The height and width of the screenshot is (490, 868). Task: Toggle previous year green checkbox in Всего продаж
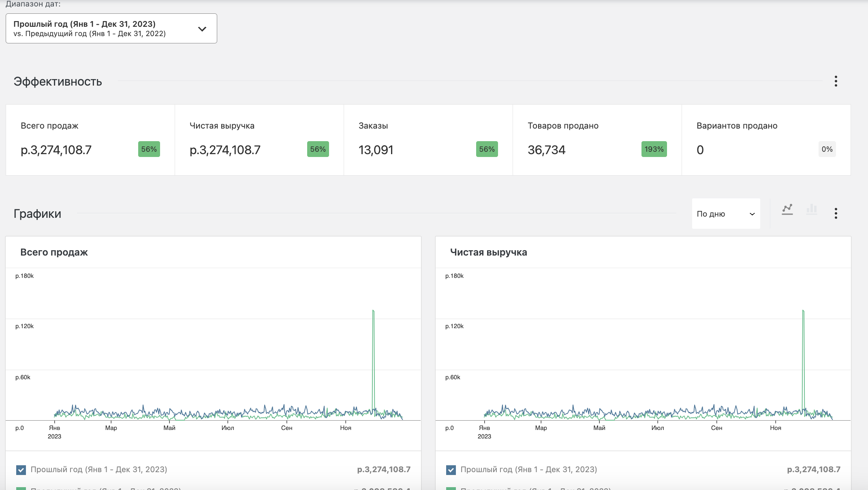pyautogui.click(x=21, y=488)
